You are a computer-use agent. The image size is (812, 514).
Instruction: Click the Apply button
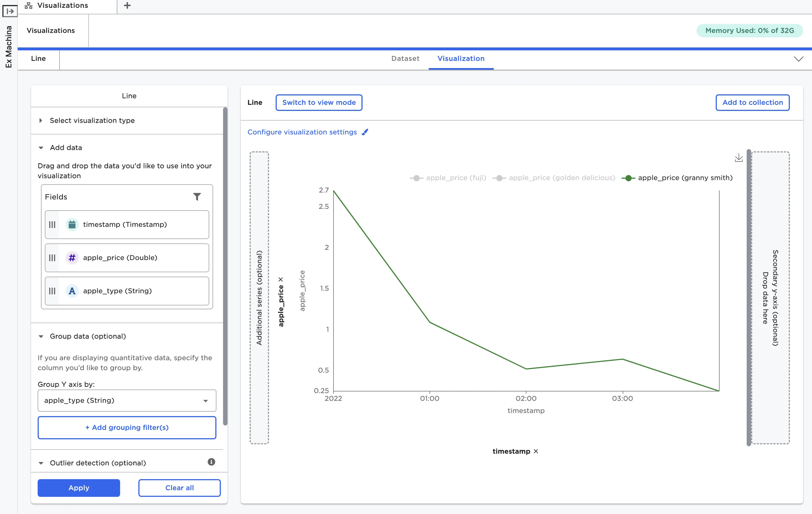pyautogui.click(x=79, y=488)
